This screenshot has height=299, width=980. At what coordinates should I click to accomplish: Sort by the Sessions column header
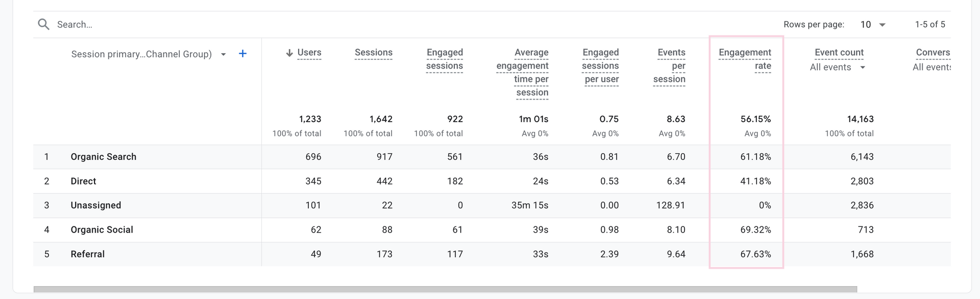(x=374, y=53)
